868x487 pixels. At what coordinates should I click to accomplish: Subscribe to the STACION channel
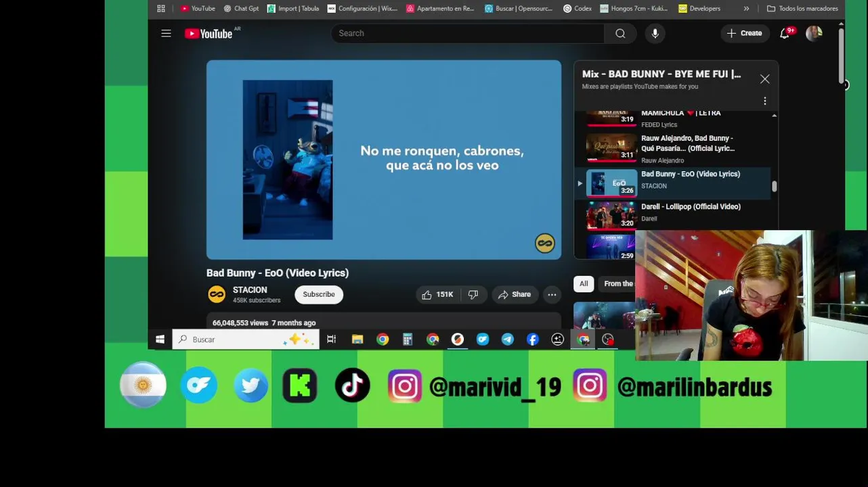point(319,294)
